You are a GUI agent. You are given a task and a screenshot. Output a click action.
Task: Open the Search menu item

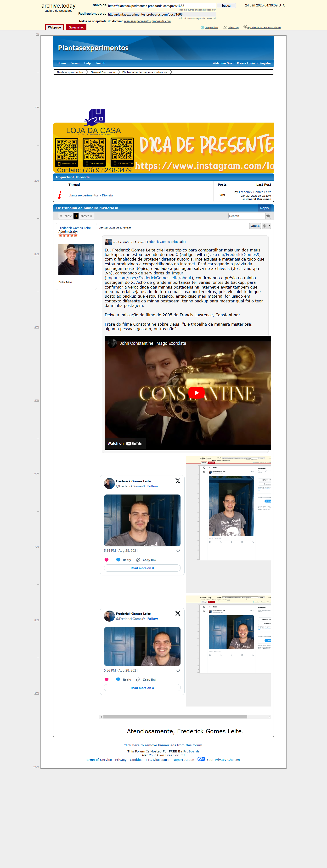(100, 63)
